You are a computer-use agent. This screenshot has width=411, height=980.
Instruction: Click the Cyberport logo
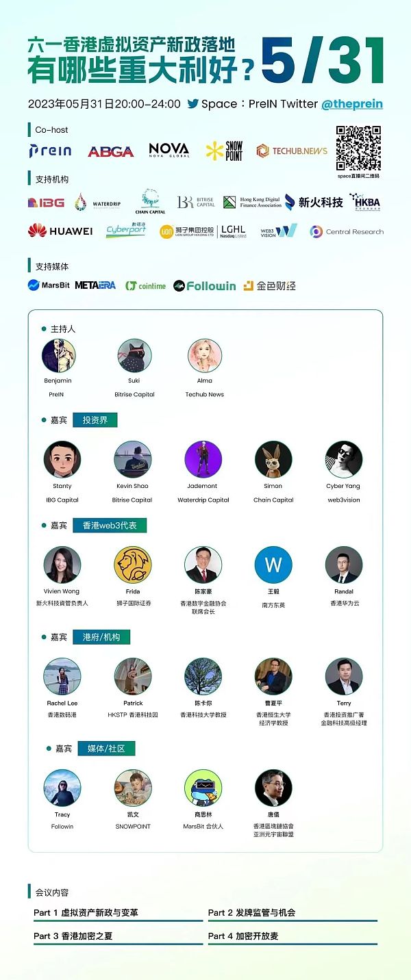click(126, 231)
